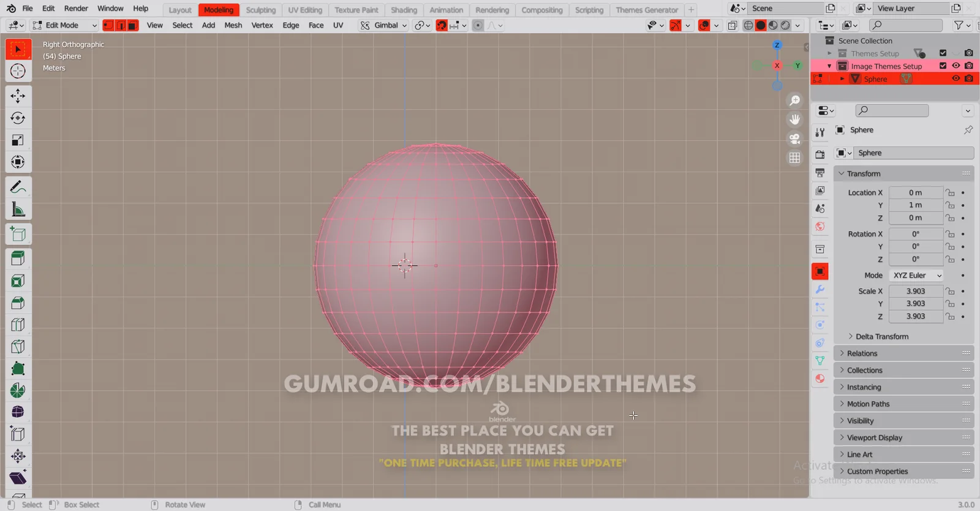
Task: Switch to solid viewport shading
Action: tap(761, 25)
